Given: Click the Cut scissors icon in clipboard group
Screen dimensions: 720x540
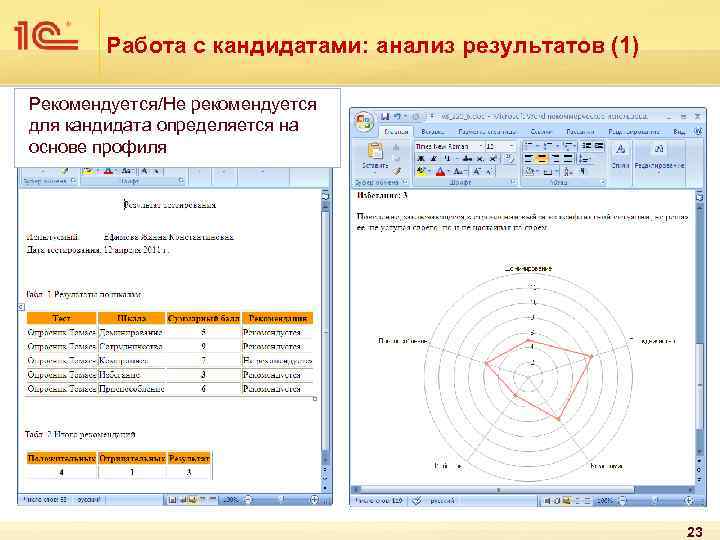Looking at the screenshot, I should coord(396,147).
